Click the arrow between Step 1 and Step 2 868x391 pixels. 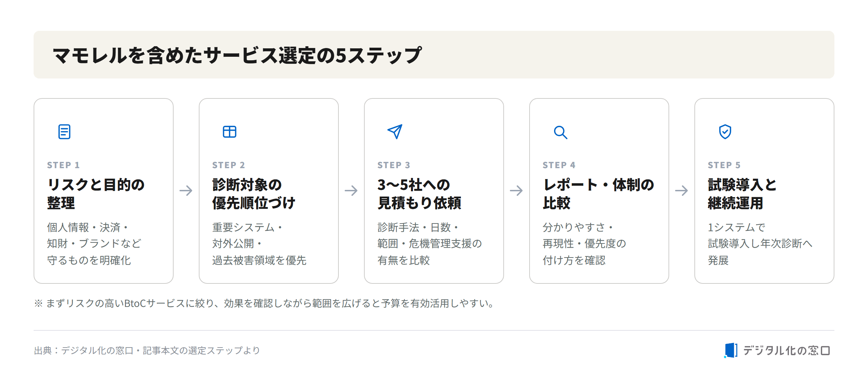186,191
